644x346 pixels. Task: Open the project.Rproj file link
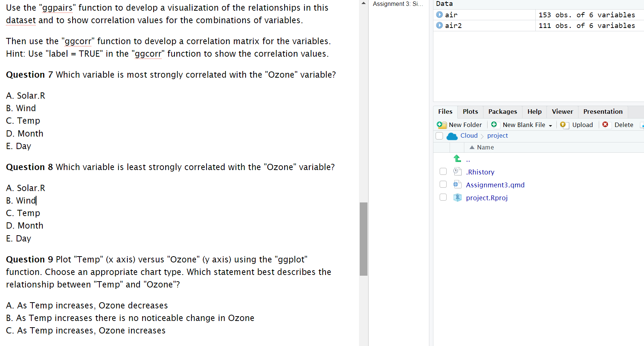(x=487, y=198)
